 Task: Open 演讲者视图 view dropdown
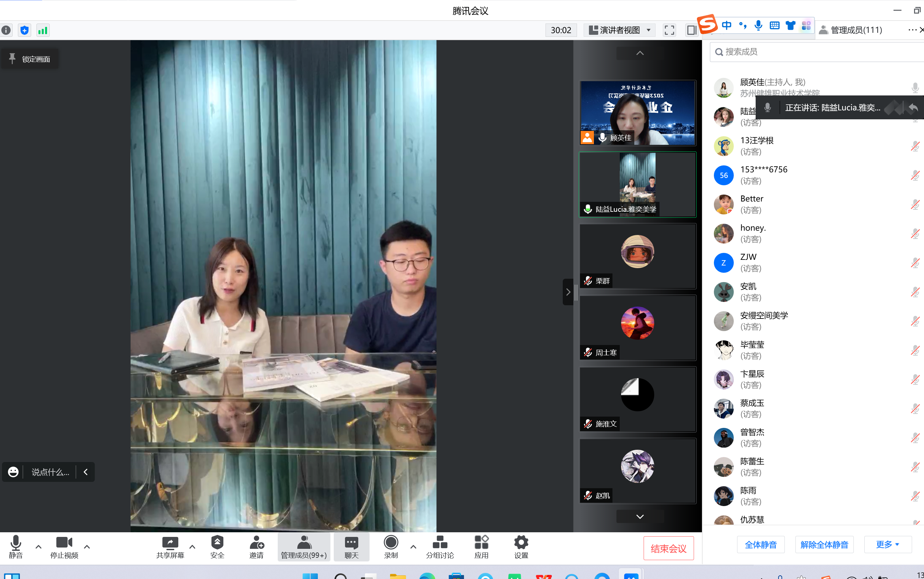(619, 30)
